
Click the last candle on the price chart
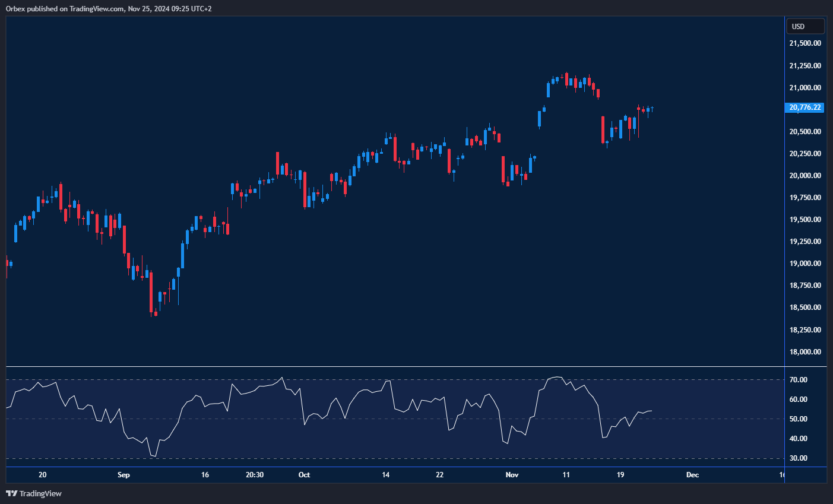coord(653,109)
